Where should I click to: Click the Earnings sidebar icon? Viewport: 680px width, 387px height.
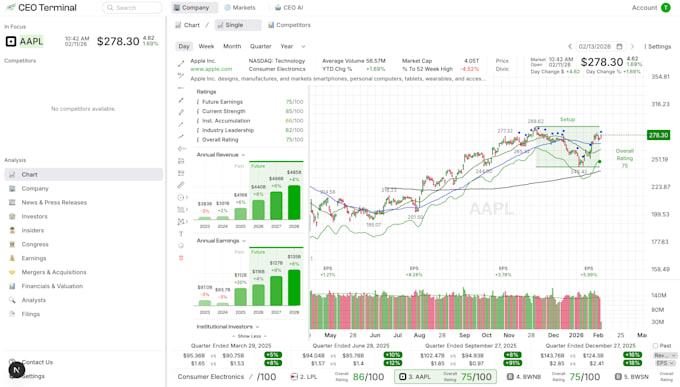(x=12, y=258)
